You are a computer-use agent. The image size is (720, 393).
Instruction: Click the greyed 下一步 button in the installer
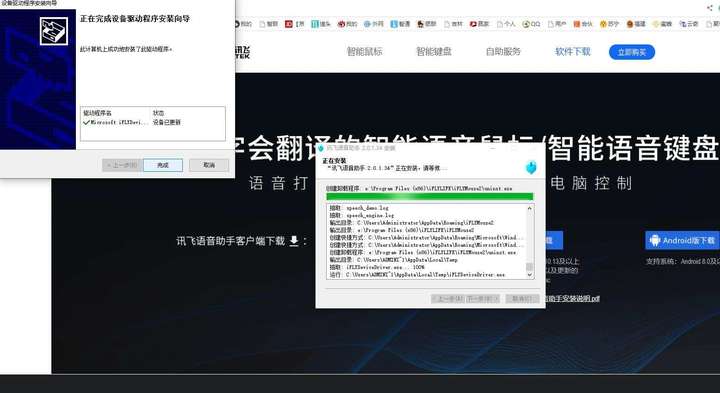coord(482,299)
